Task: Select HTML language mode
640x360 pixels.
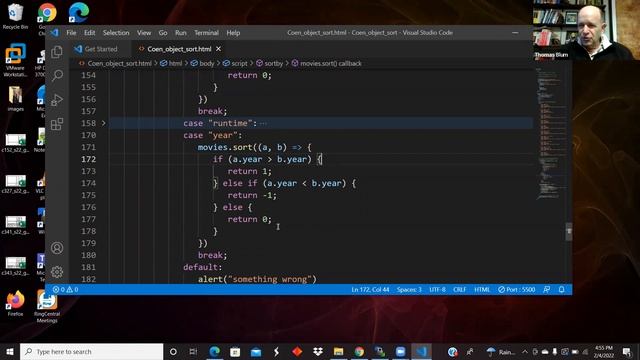Action: (482, 289)
